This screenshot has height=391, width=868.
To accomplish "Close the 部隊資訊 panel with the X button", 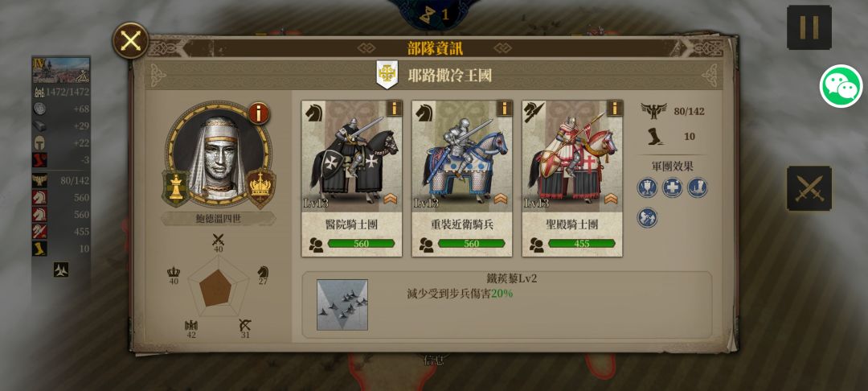I will point(131,40).
